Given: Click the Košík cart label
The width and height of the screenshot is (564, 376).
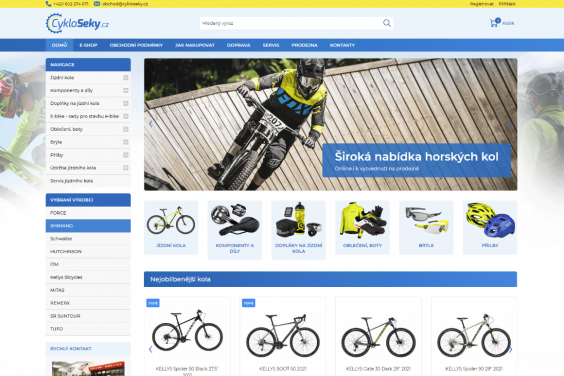Looking at the screenshot, I should (x=508, y=23).
